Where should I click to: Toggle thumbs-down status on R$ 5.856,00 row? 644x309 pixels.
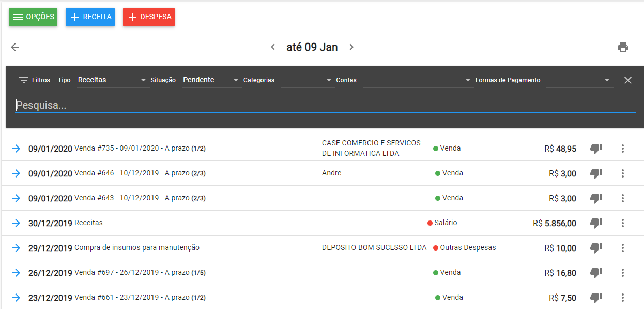pyautogui.click(x=596, y=223)
